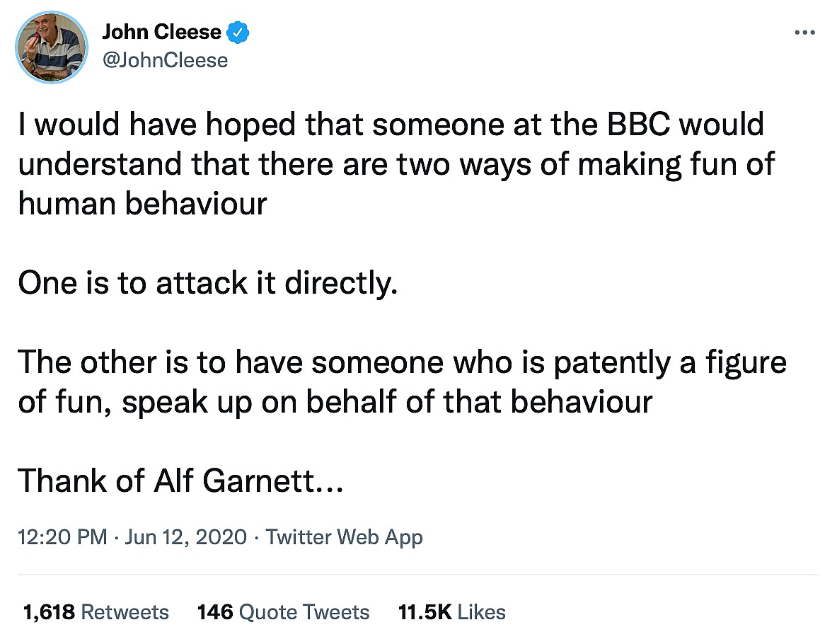Open the Retweets list label

point(125,612)
